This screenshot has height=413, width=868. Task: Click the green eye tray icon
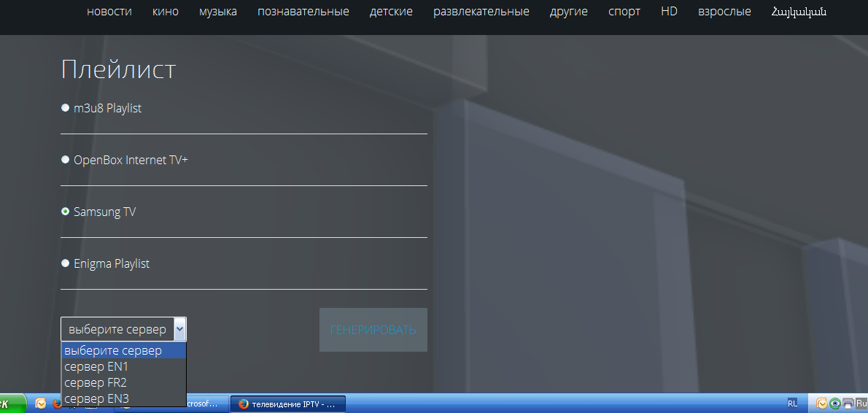pos(834,404)
